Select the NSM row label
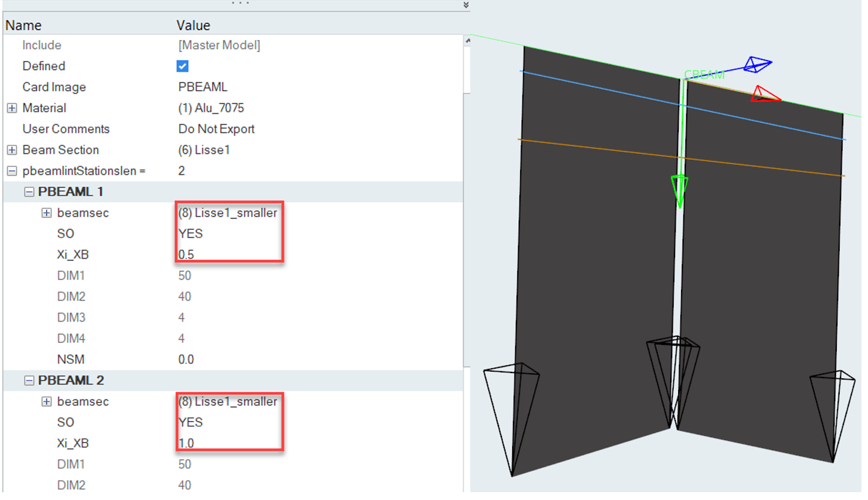This screenshot has height=500, width=868. pyautogui.click(x=71, y=360)
